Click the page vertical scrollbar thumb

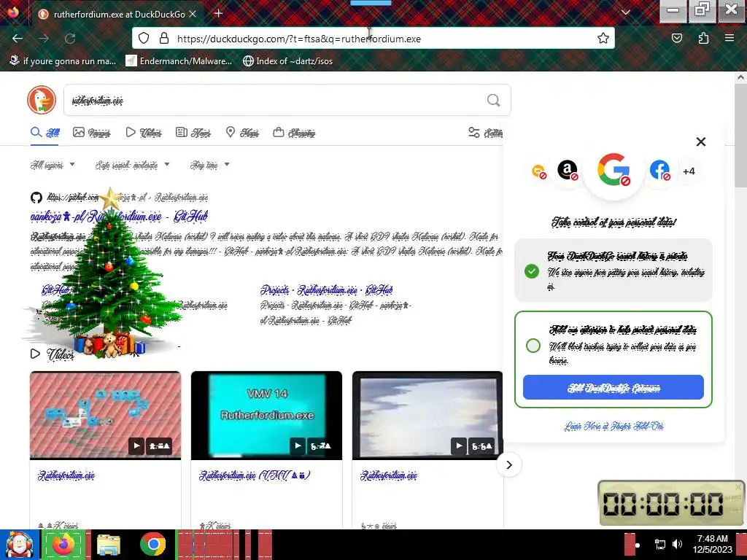740,136
